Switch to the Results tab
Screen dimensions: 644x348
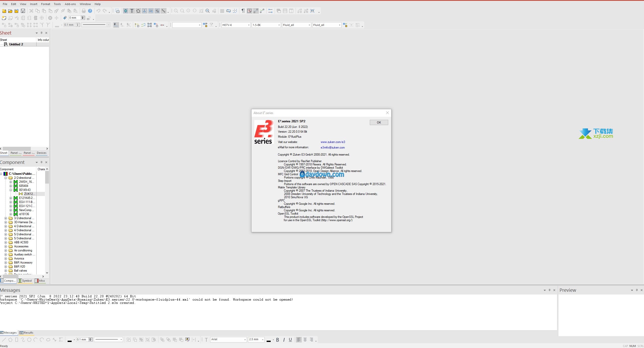pos(26,333)
